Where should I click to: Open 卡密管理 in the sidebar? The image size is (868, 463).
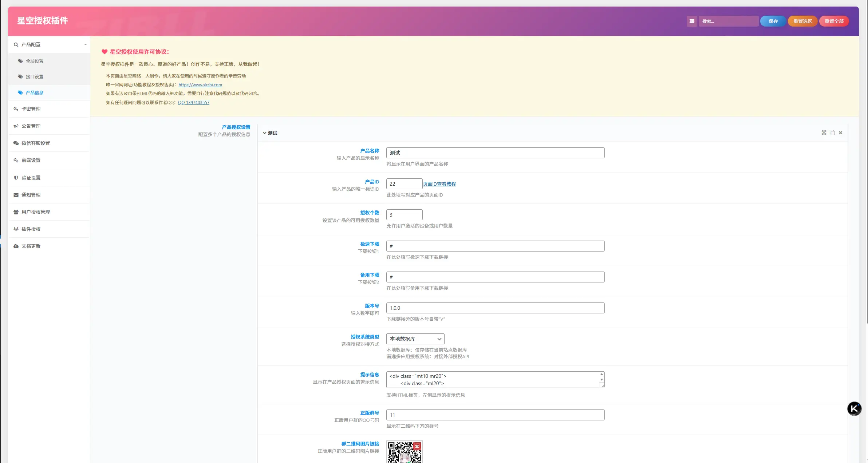31,109
